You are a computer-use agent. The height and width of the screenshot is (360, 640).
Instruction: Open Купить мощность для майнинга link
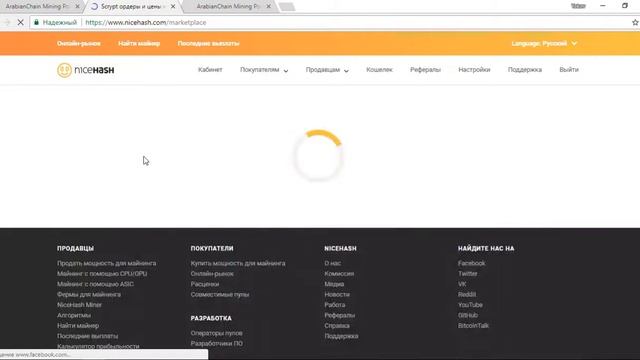click(x=238, y=263)
